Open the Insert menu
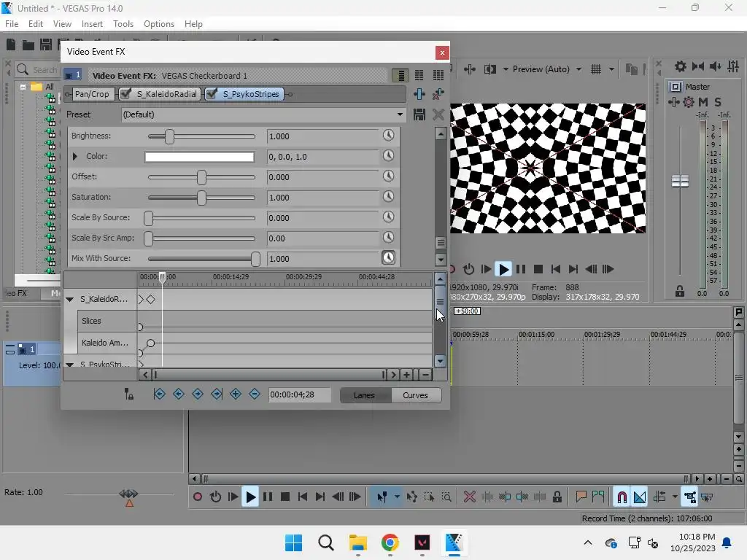747x560 pixels. coord(92,24)
